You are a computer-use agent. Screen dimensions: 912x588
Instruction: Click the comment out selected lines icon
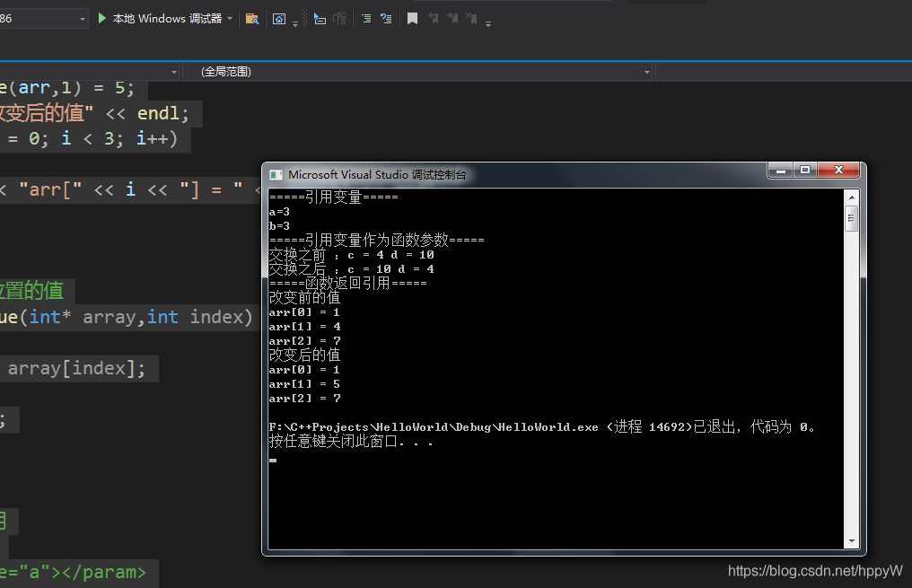tap(365, 19)
